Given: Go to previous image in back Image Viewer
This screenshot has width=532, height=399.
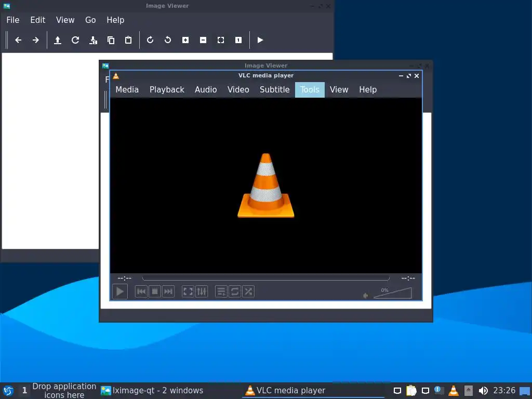Looking at the screenshot, I should click(18, 40).
